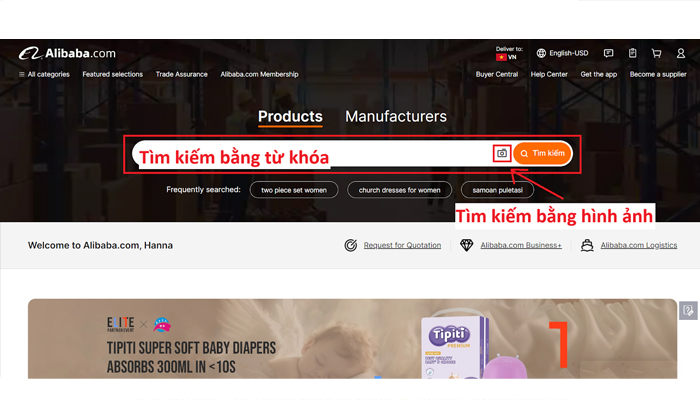The width and height of the screenshot is (700, 400).
Task: Select 'two piece set women' suggestion
Action: click(294, 190)
